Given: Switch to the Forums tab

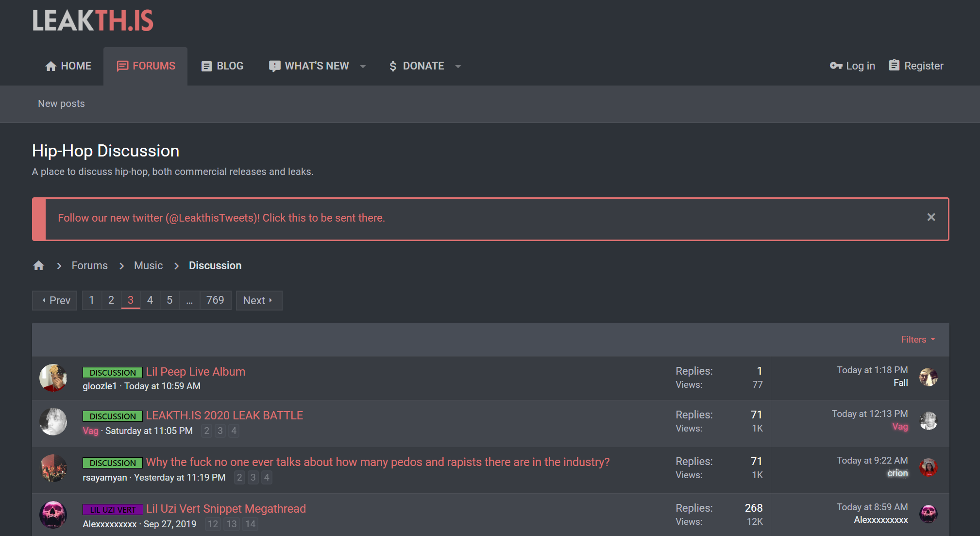Looking at the screenshot, I should (x=146, y=66).
